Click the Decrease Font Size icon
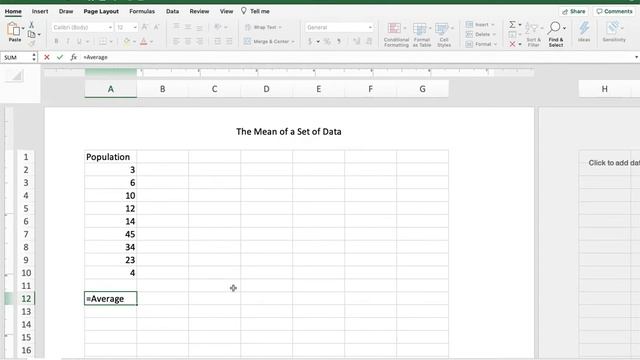 coord(156,27)
